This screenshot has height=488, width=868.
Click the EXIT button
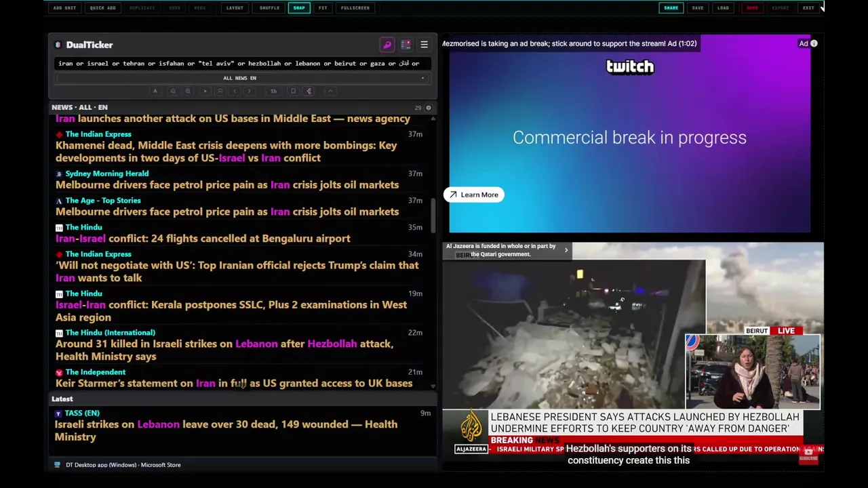point(808,8)
